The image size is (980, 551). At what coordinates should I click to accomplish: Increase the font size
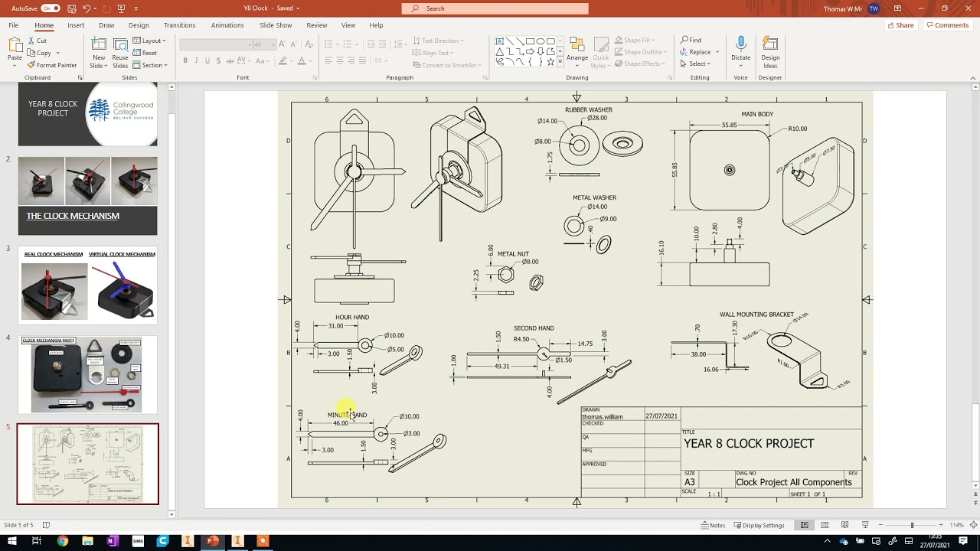pyautogui.click(x=283, y=44)
